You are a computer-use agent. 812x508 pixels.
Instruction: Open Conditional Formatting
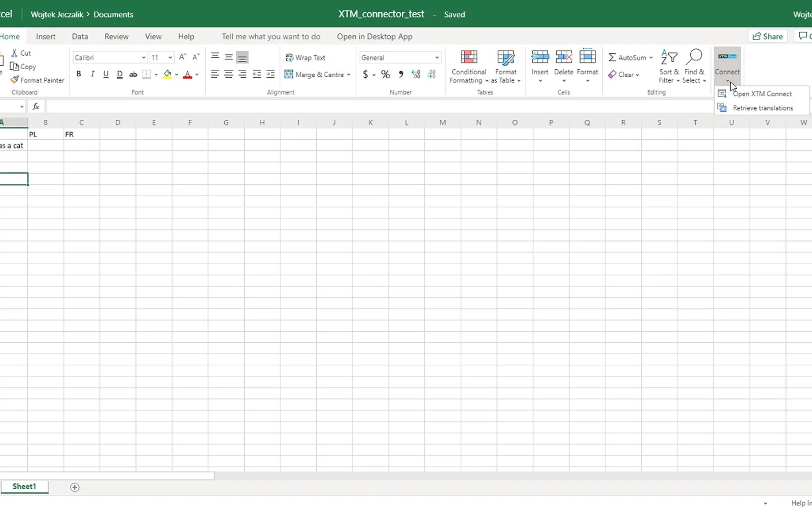point(468,67)
